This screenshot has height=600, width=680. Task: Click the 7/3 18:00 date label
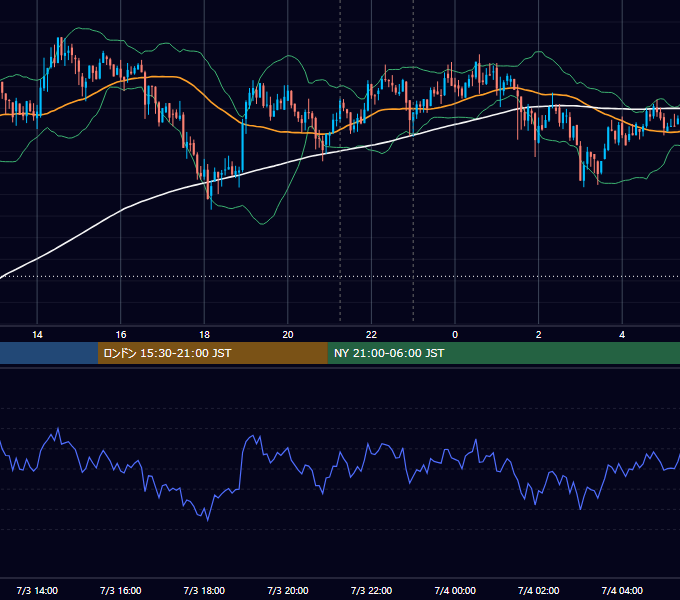click(204, 591)
